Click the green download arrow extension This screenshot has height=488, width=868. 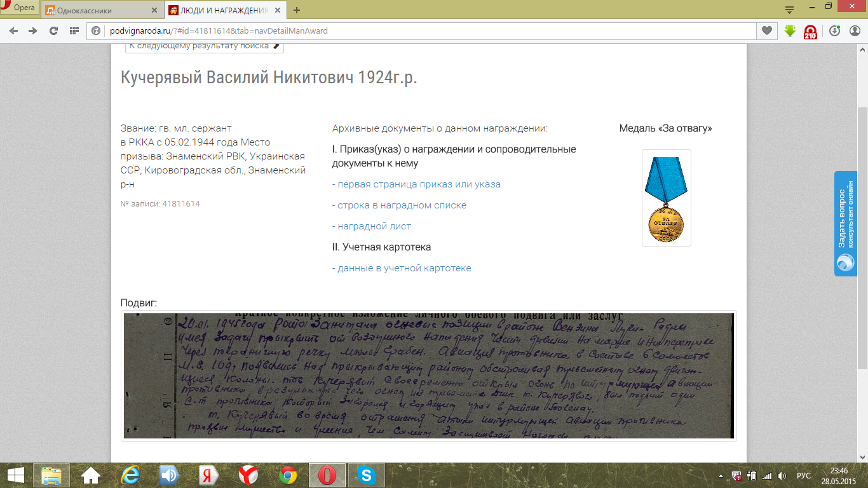(790, 30)
